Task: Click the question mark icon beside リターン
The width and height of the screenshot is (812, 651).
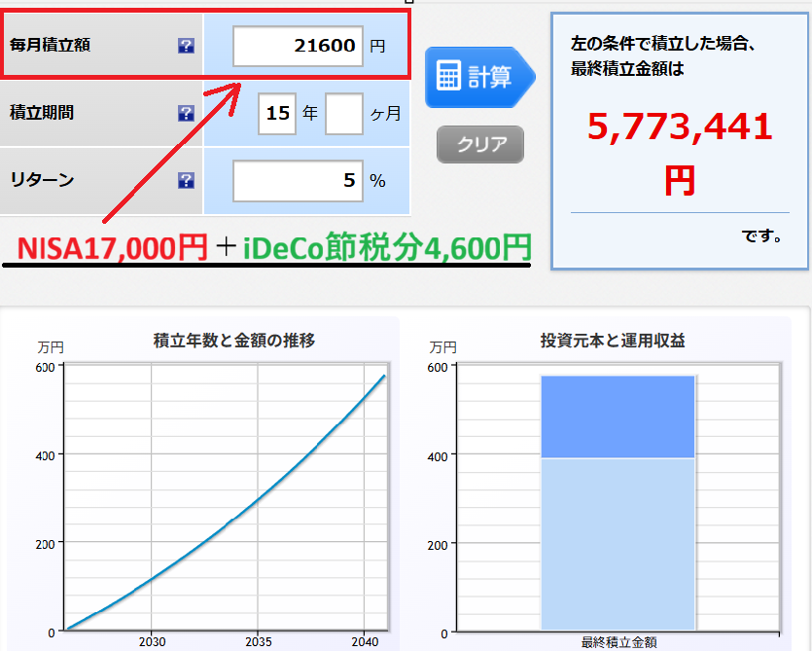Action: [x=186, y=180]
